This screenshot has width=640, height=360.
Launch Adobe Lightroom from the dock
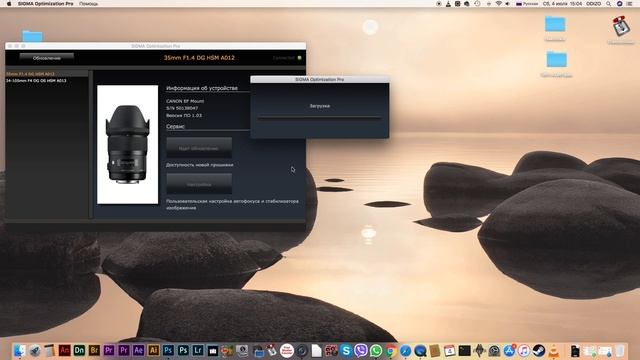coord(198,350)
